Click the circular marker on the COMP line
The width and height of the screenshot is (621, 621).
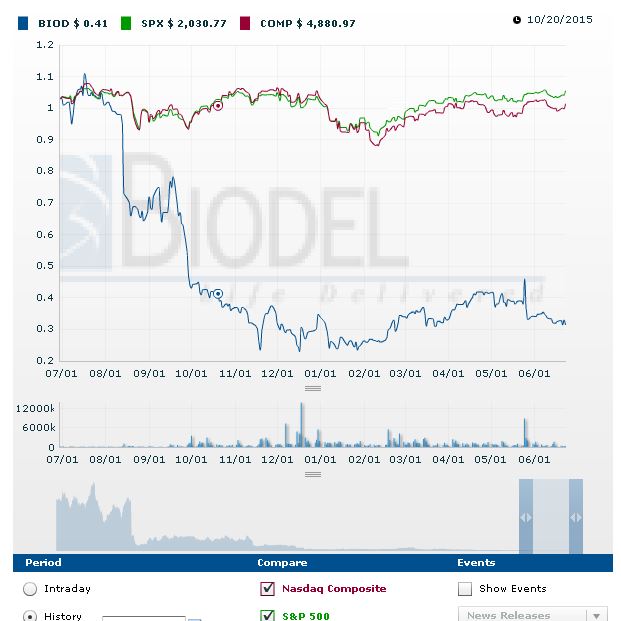click(x=219, y=105)
